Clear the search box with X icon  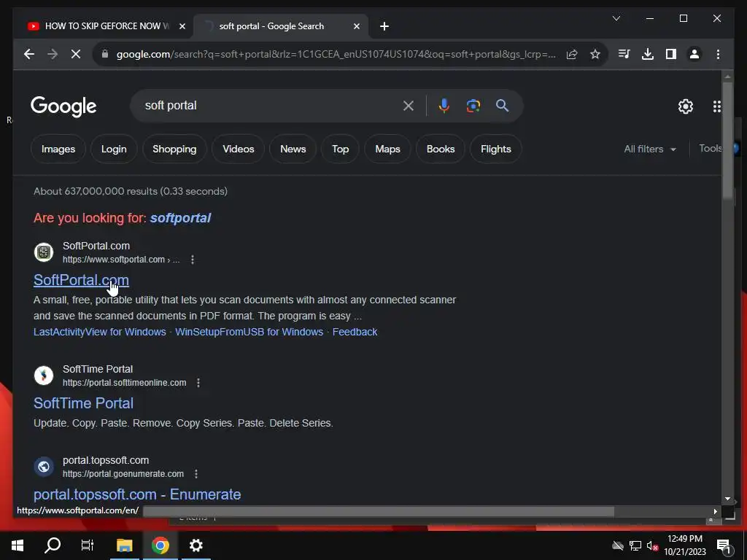pyautogui.click(x=409, y=106)
